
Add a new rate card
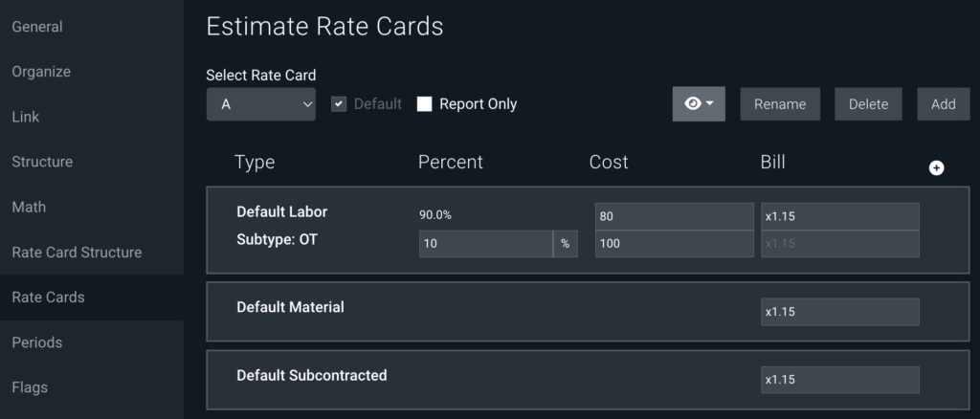click(x=943, y=104)
